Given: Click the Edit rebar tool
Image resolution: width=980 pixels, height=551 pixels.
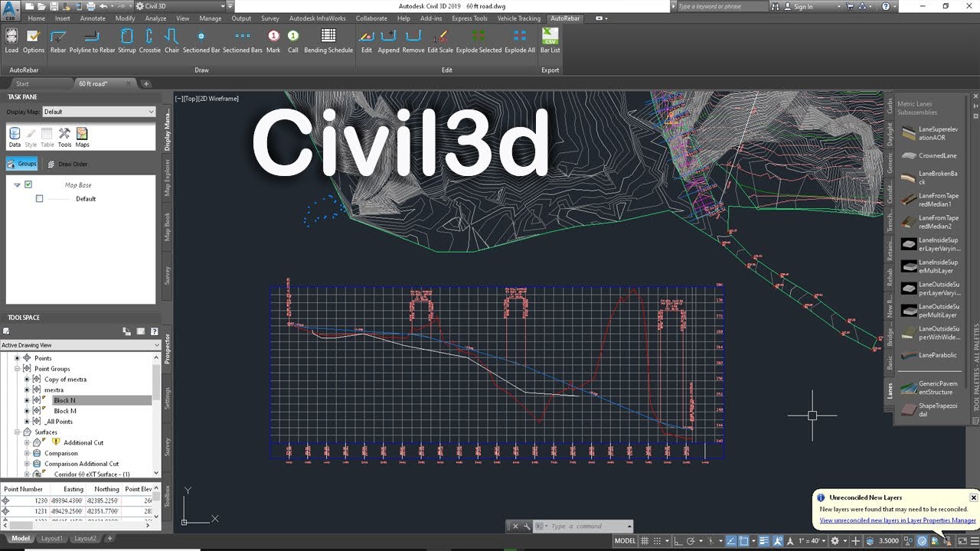Looking at the screenshot, I should [367, 41].
